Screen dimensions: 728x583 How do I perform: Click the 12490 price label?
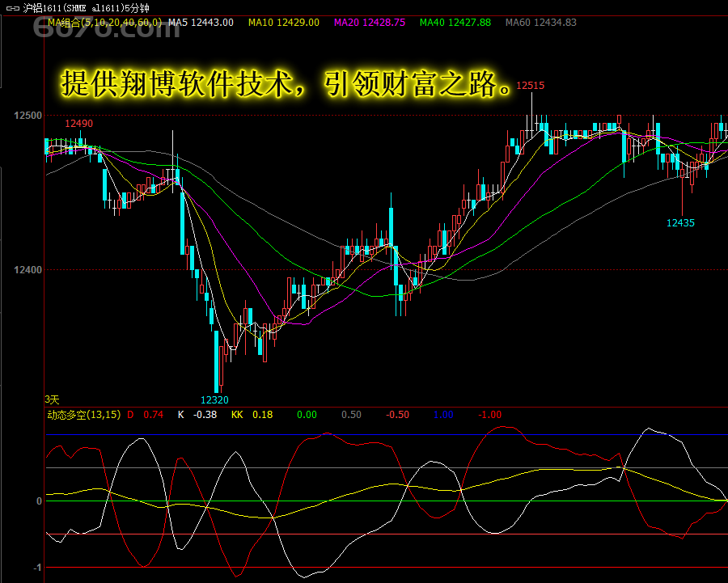tap(79, 124)
